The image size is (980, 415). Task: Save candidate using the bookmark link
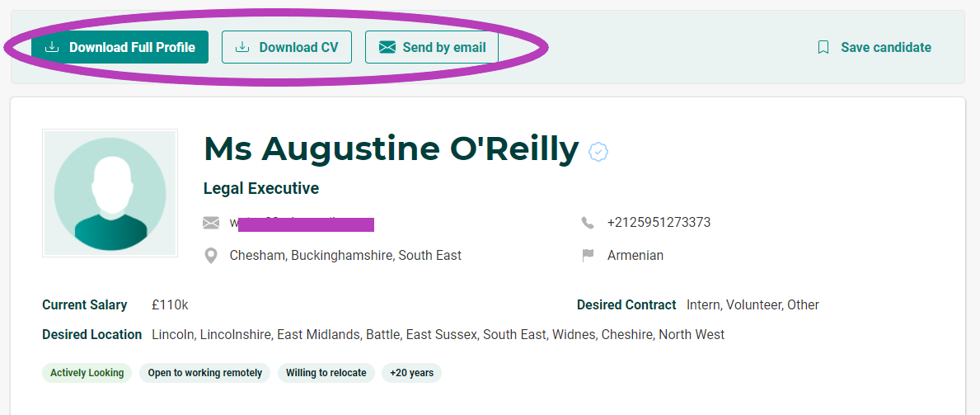pos(874,48)
